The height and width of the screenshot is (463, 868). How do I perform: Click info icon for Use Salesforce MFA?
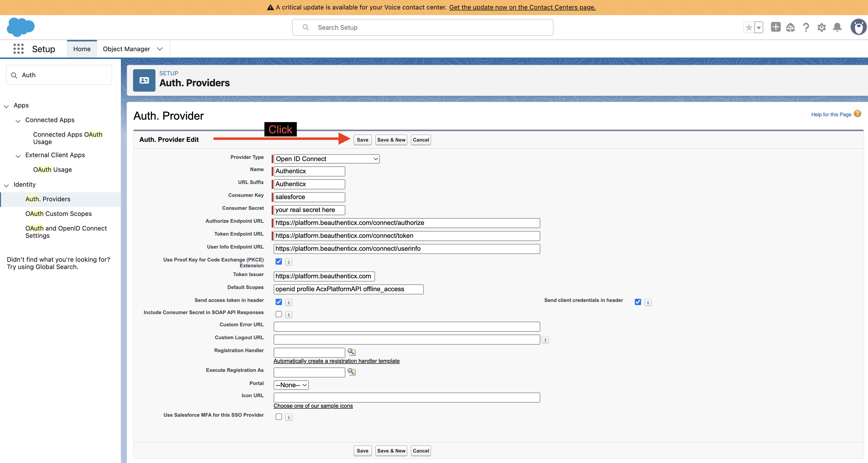click(289, 417)
